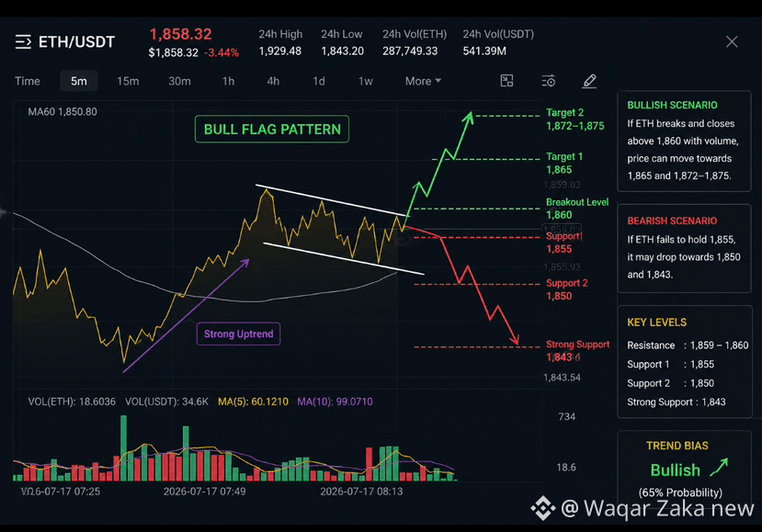Click the Strong Uptrend label
762x532 pixels.
click(x=239, y=334)
